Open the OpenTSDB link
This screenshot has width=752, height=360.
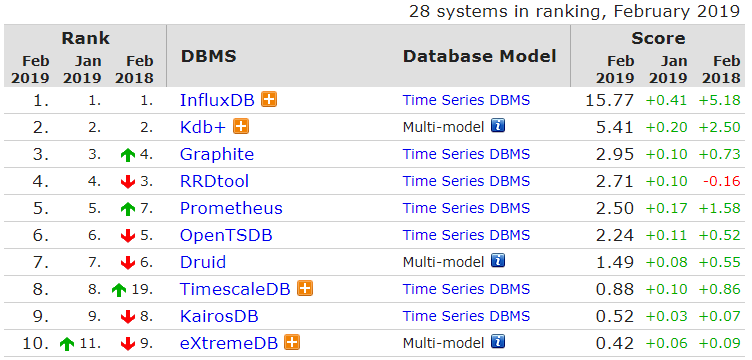(226, 235)
